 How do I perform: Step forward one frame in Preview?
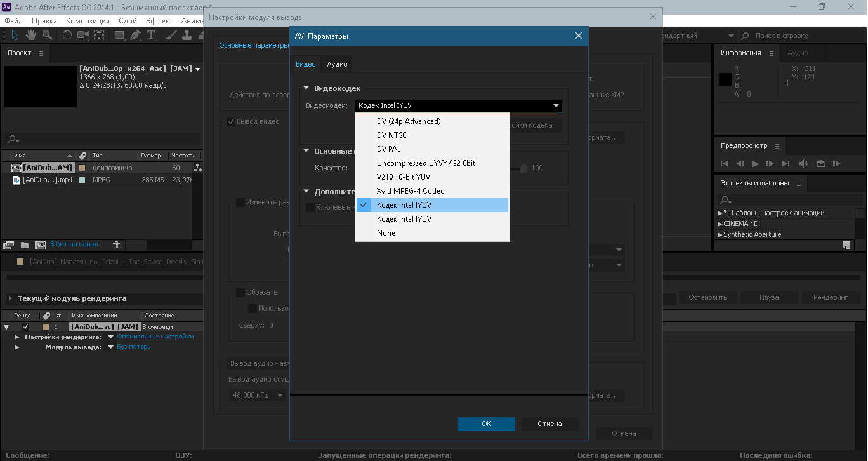(x=770, y=164)
